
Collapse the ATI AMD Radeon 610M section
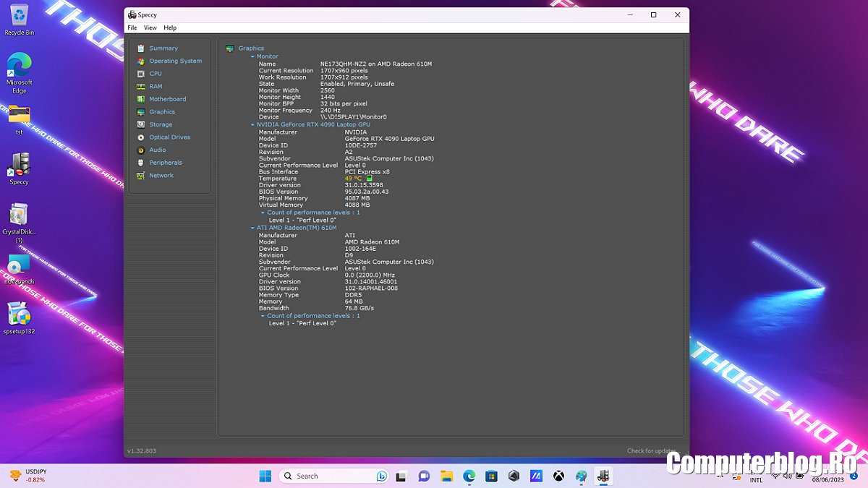pos(252,228)
